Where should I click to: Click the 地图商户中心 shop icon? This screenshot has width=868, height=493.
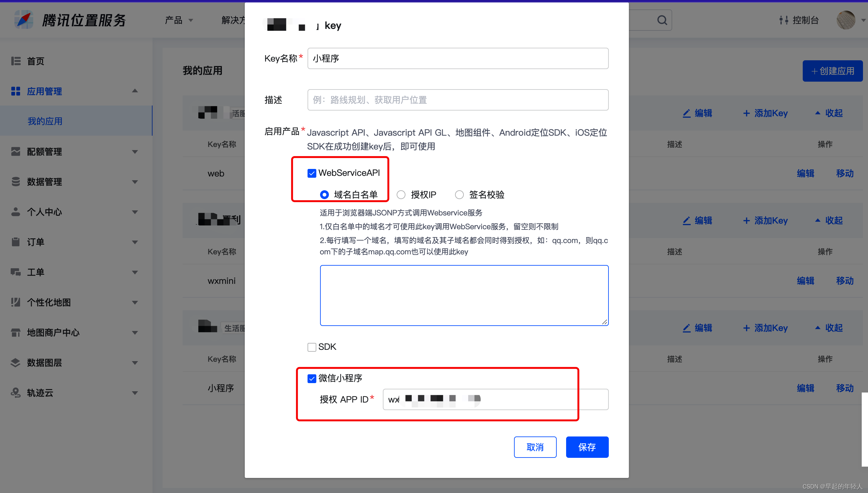tap(16, 333)
